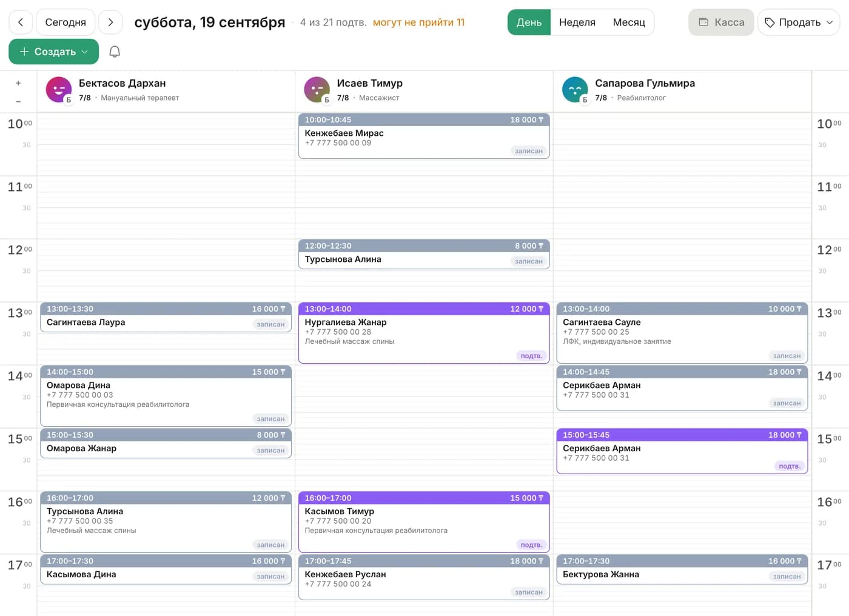Switch to День view
The image size is (849, 616).
529,22
